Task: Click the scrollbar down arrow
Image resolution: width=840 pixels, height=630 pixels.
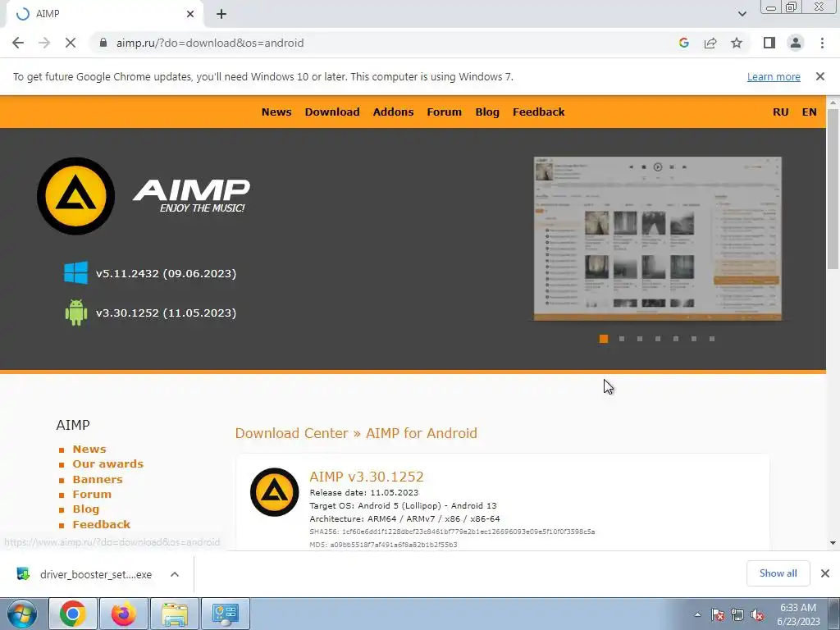Action: click(x=833, y=543)
